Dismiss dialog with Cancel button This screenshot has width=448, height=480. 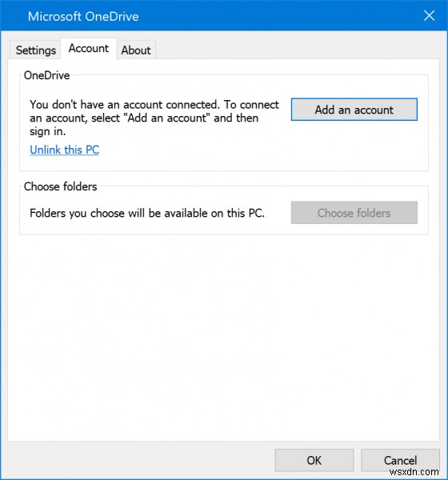coord(400,460)
